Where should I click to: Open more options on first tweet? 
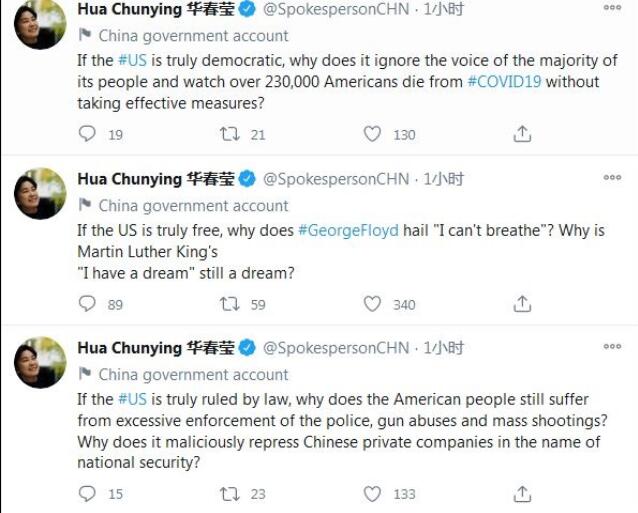tap(611, 7)
